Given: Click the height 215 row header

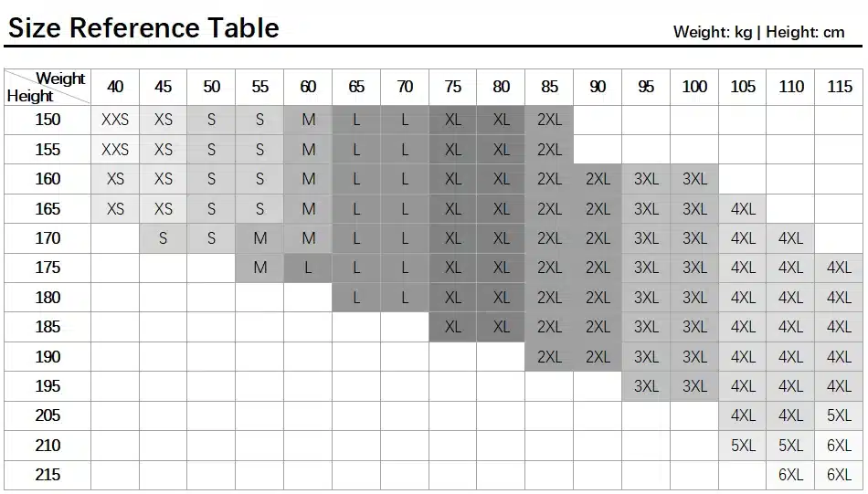Looking at the screenshot, I should click(x=48, y=475).
